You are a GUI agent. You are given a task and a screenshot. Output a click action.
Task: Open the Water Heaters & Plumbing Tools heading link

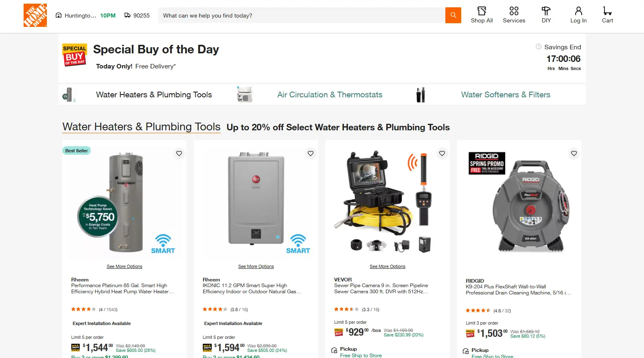141,127
